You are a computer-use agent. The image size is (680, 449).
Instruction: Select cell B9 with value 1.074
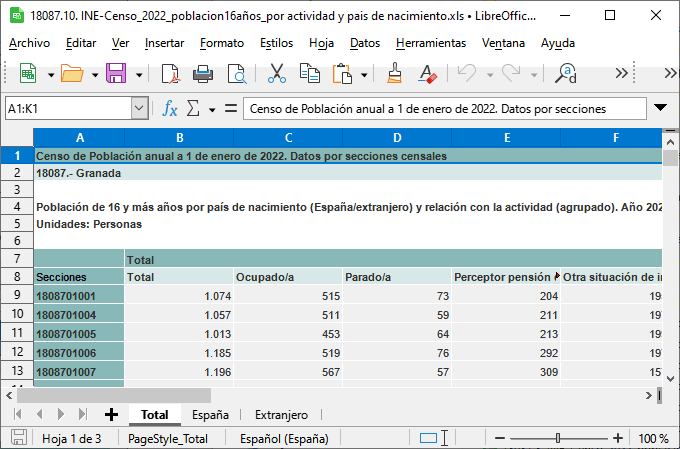(x=179, y=296)
